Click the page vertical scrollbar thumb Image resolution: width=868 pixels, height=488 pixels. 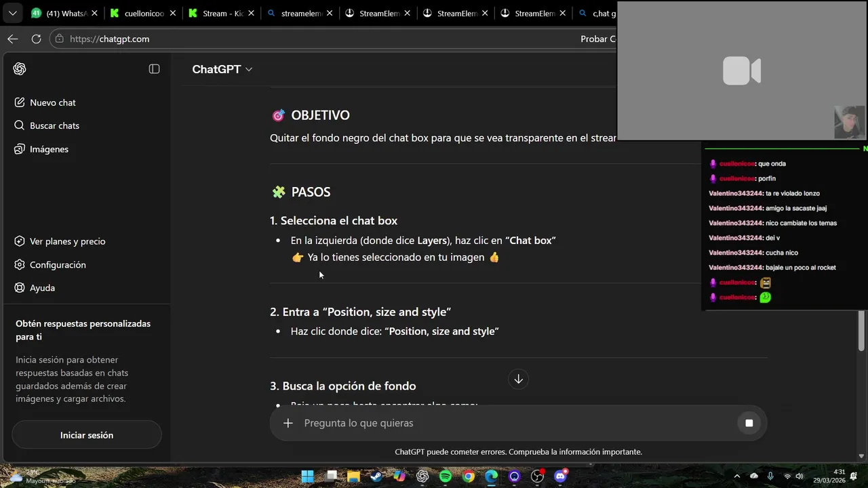tap(862, 330)
